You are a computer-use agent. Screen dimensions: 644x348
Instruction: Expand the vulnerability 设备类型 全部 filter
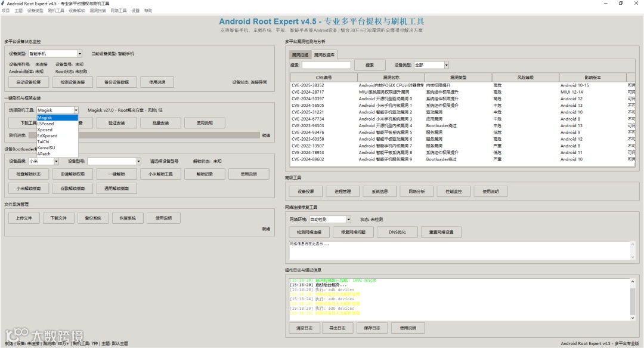tap(447, 65)
